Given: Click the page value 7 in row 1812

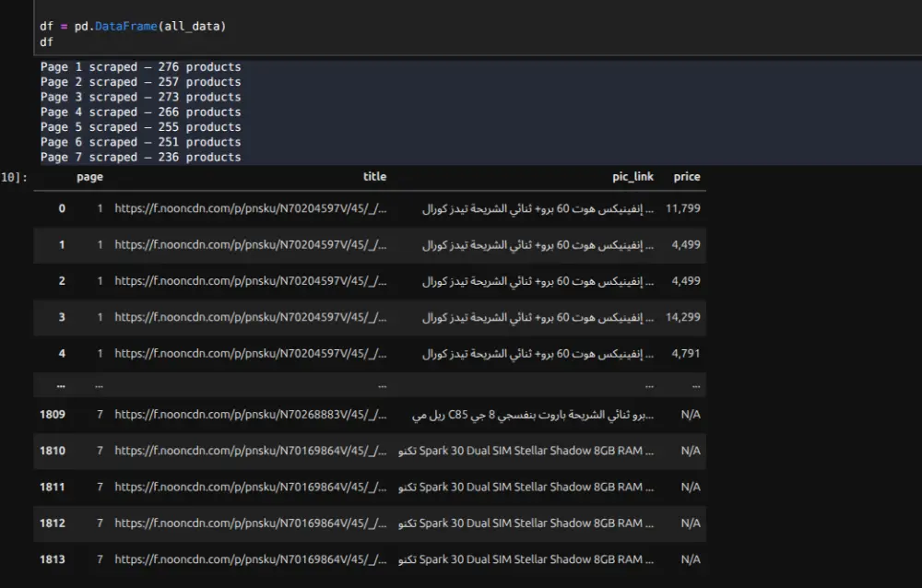Looking at the screenshot, I should point(100,523).
